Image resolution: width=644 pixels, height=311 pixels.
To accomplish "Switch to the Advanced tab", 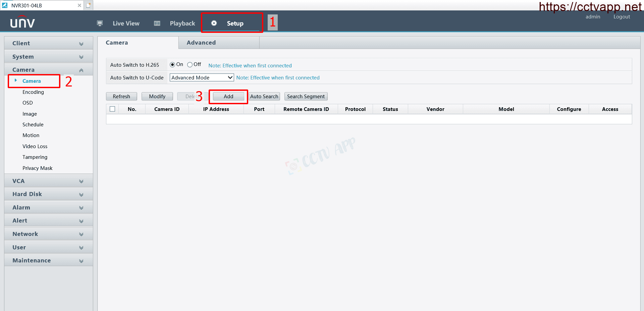I will tap(201, 43).
